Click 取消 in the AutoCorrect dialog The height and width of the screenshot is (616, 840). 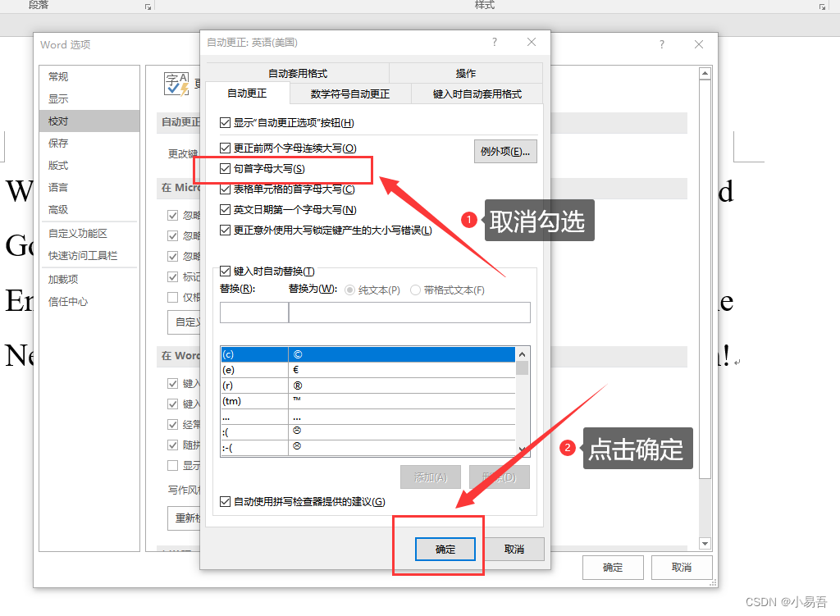(514, 549)
